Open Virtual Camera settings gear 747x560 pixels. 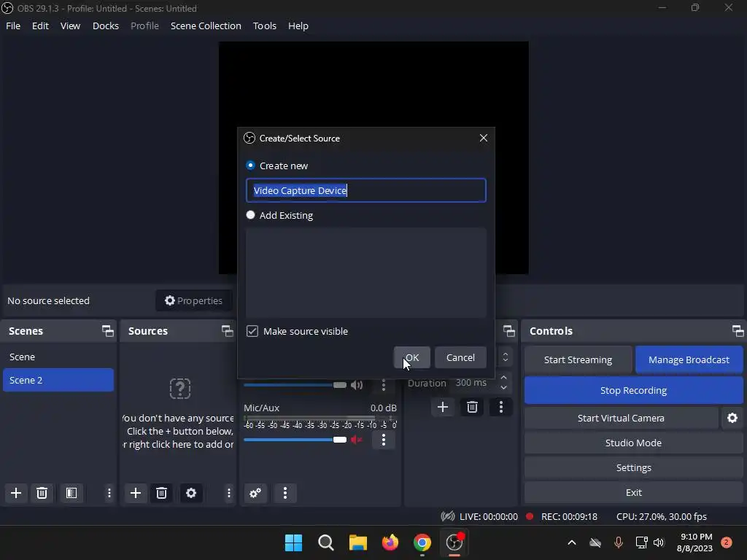point(732,418)
